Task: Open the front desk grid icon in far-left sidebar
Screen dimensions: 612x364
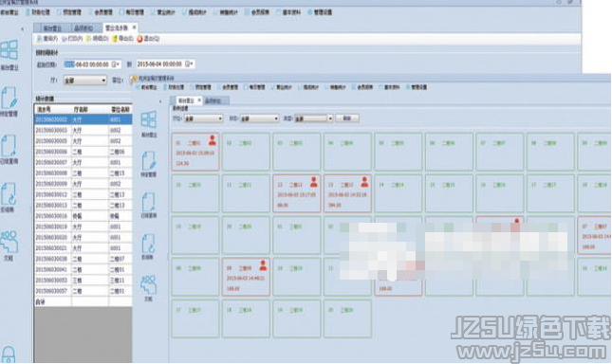Action: 9,49
